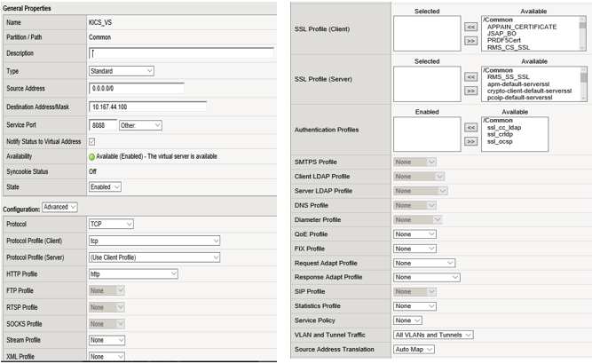Click SSL Profile (Server) move-left << button
Screen dimensions: 592x364
(470, 77)
